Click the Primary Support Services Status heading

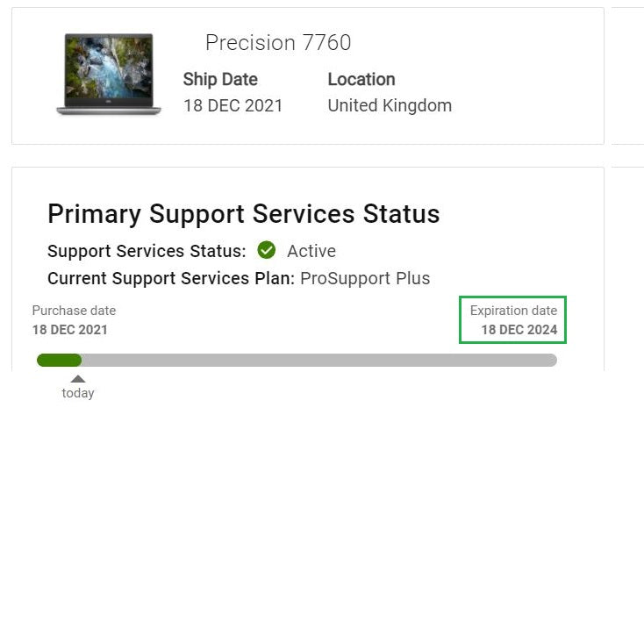click(244, 214)
